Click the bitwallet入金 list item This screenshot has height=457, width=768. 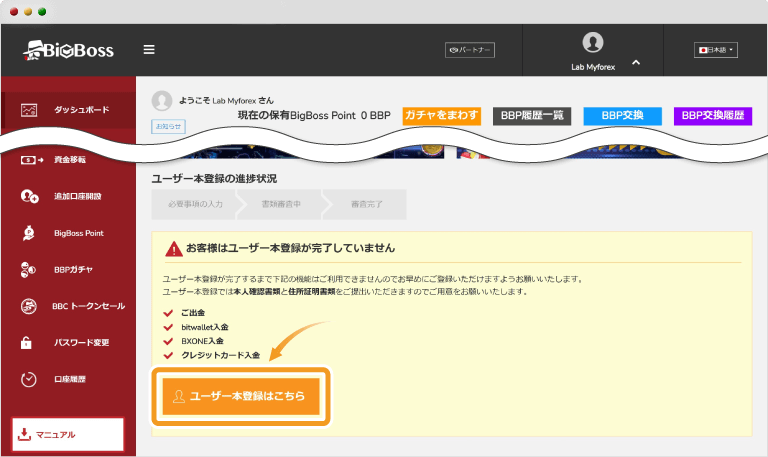[x=205, y=327]
